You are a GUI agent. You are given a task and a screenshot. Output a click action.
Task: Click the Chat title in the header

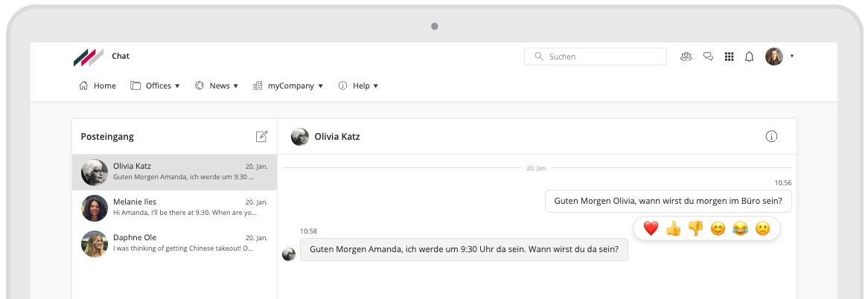click(x=121, y=56)
